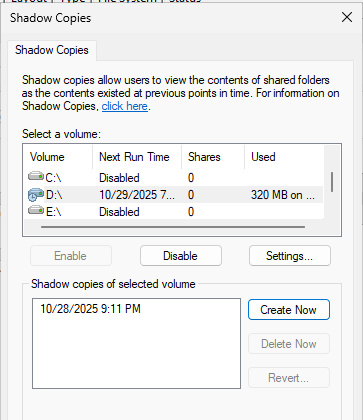Image resolution: width=363 pixels, height=420 pixels.
Task: Click "320 MB on ..." used value
Action: tap(283, 195)
